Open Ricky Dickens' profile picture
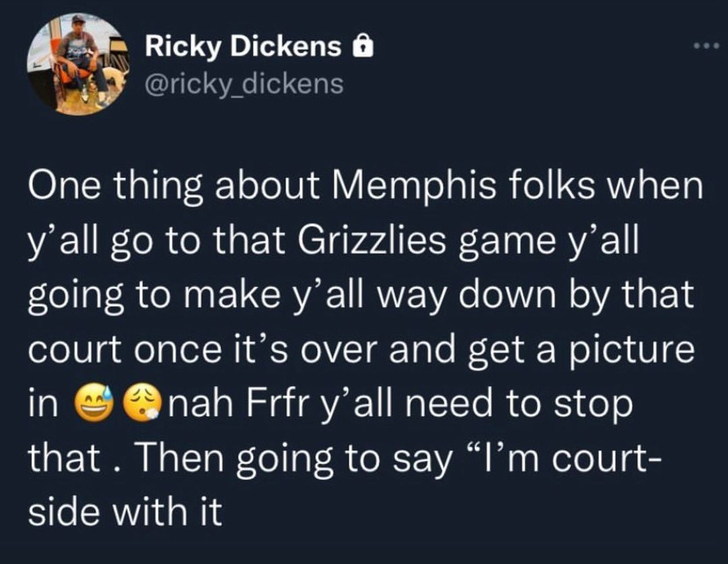Viewport: 728px width, 564px height. pos(77,63)
